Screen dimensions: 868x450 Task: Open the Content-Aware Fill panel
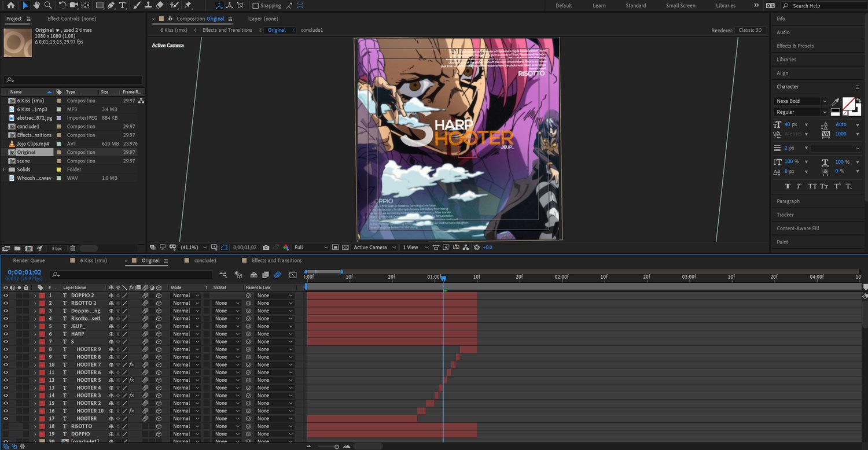797,228
